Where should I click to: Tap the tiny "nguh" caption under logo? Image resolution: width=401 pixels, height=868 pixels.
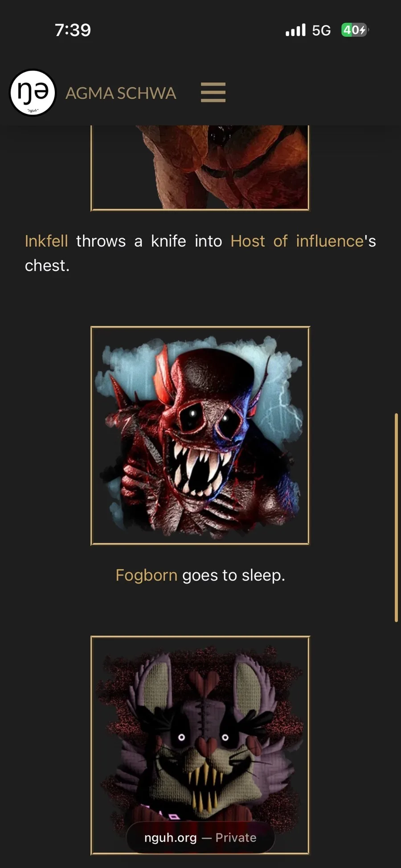click(33, 110)
